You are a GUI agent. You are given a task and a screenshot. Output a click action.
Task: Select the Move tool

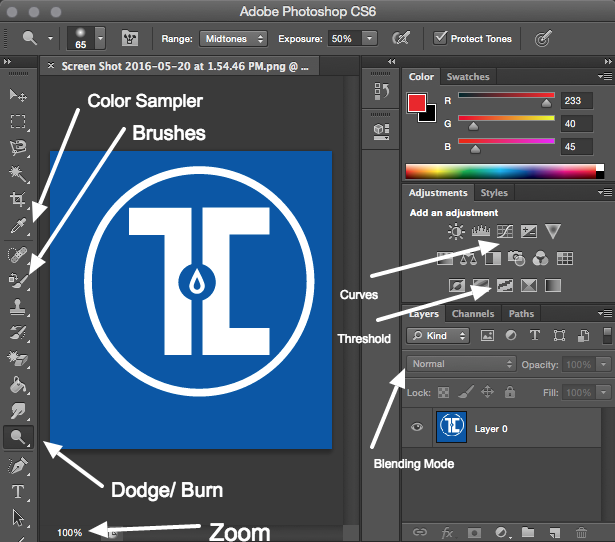pos(18,95)
